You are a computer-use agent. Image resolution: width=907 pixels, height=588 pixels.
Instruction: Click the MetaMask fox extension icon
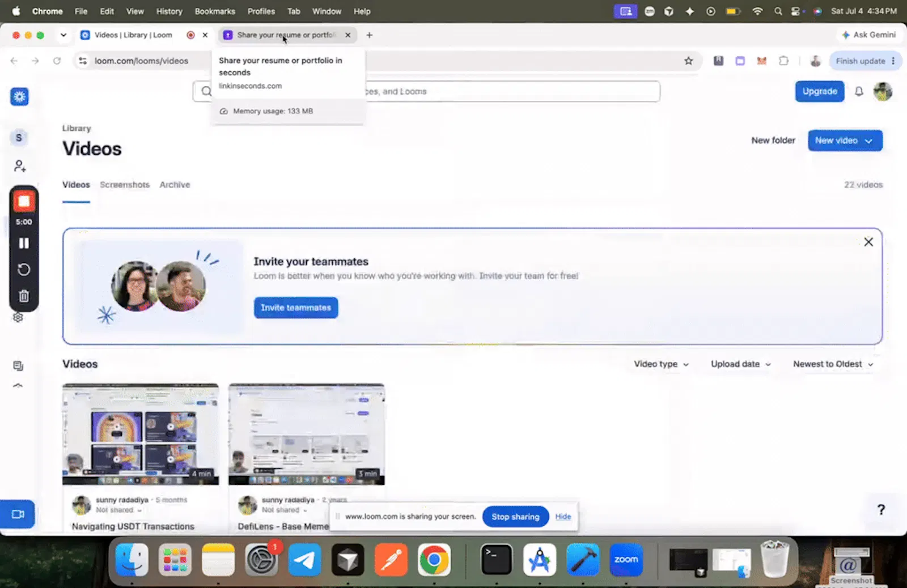click(x=762, y=61)
